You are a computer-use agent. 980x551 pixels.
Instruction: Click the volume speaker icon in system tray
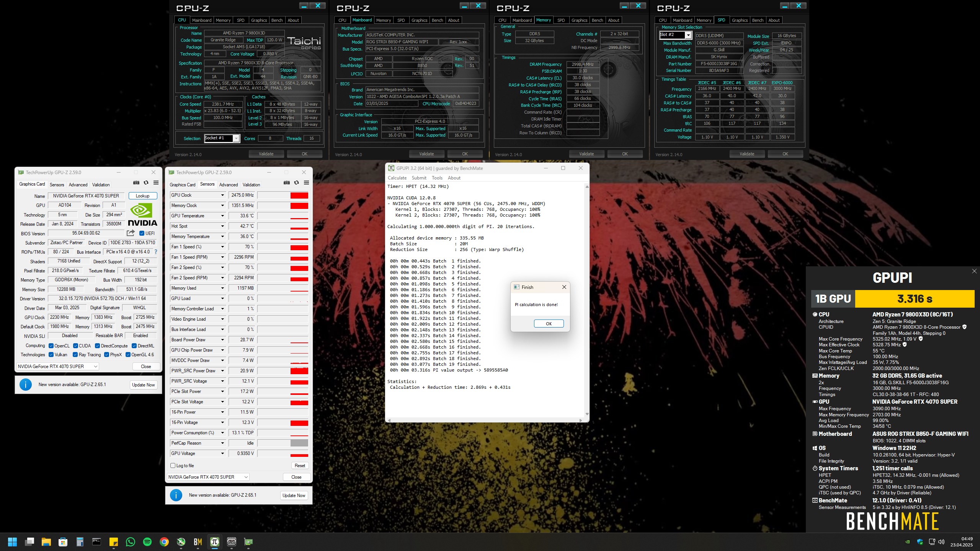pyautogui.click(x=941, y=542)
